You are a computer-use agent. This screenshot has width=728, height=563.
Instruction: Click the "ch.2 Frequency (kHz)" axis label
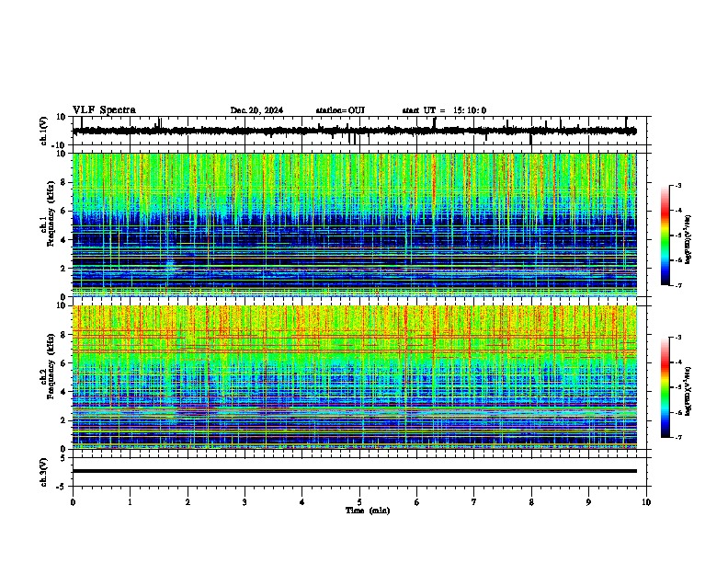pos(48,365)
